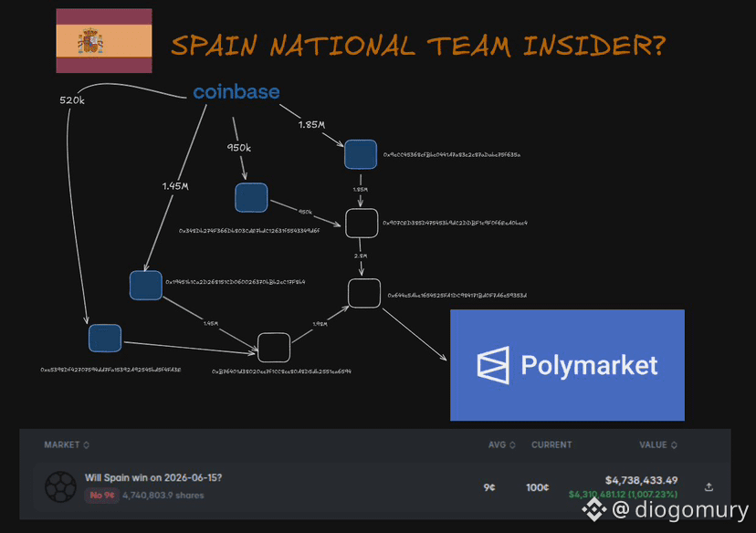Viewport: 756px width, 533px height.
Task: Select empty wallet node beside address 0x699c
Action: pyautogui.click(x=364, y=293)
